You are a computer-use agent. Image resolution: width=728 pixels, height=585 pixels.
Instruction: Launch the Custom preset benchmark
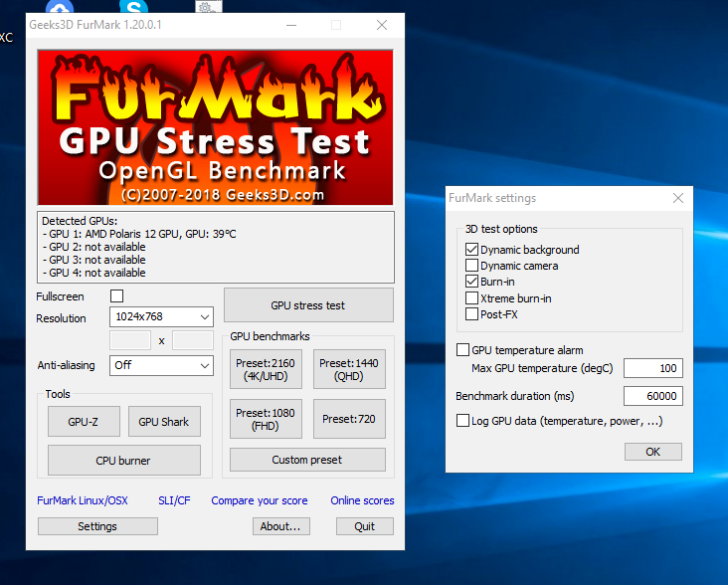pos(307,460)
